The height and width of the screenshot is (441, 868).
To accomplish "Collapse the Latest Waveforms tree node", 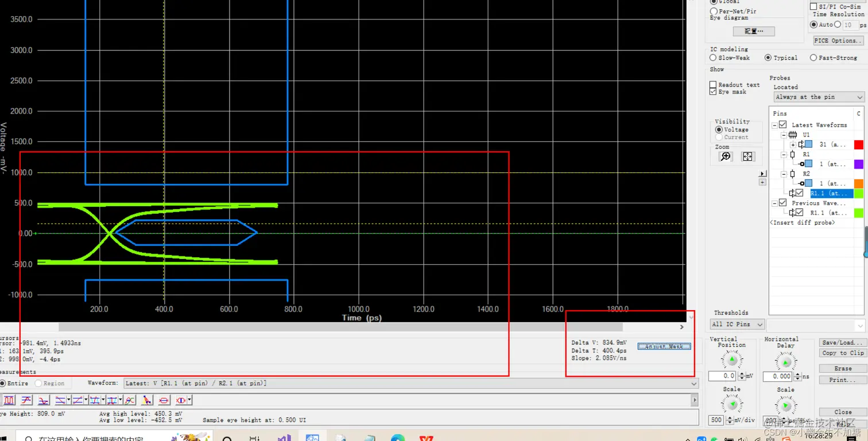I will coord(774,125).
